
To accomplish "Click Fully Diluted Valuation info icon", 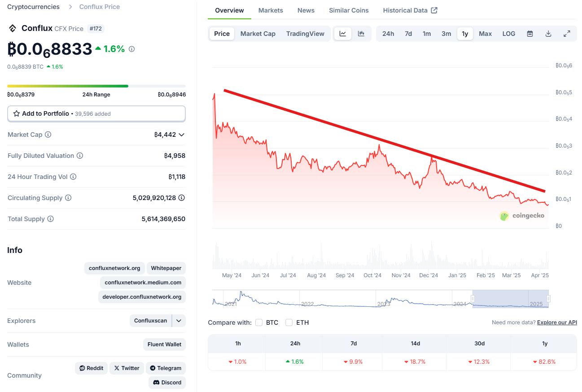I will click(80, 156).
